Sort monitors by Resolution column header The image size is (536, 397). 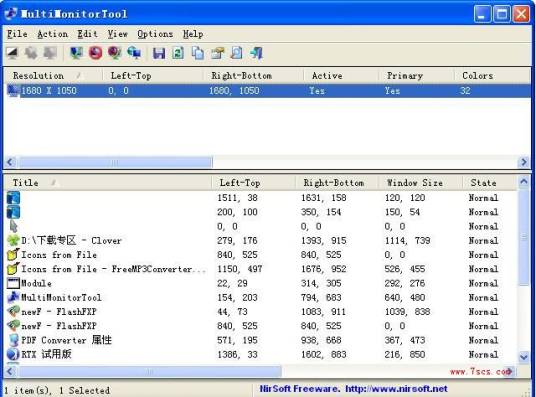pyautogui.click(x=53, y=76)
